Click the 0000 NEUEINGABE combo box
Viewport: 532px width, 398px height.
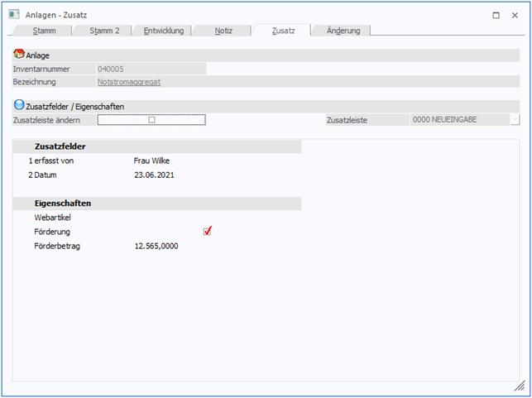(459, 120)
